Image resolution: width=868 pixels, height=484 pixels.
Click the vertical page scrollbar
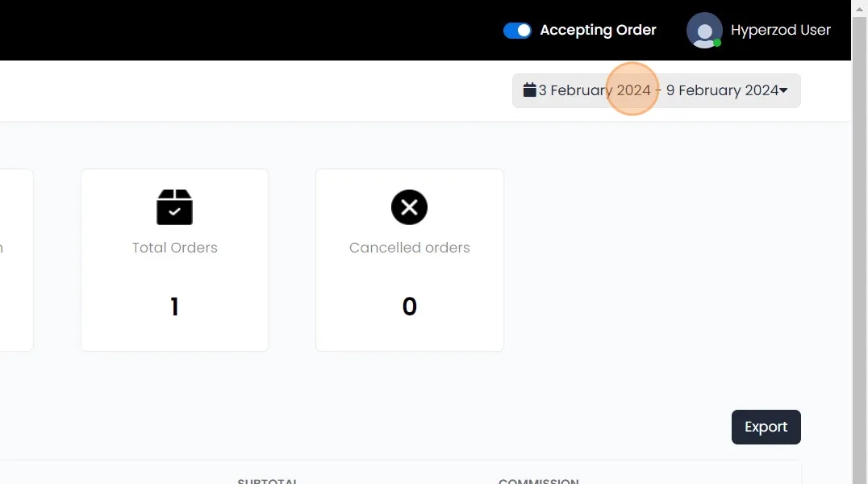[860, 242]
